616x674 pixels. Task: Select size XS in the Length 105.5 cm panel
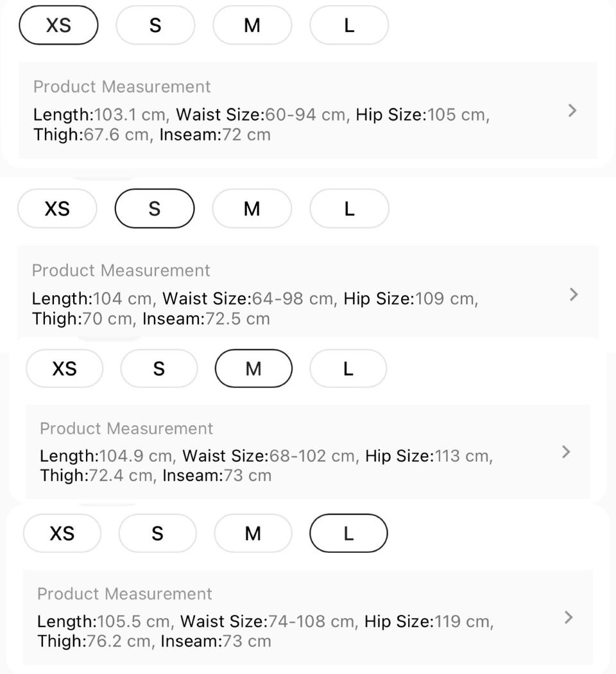tap(62, 534)
